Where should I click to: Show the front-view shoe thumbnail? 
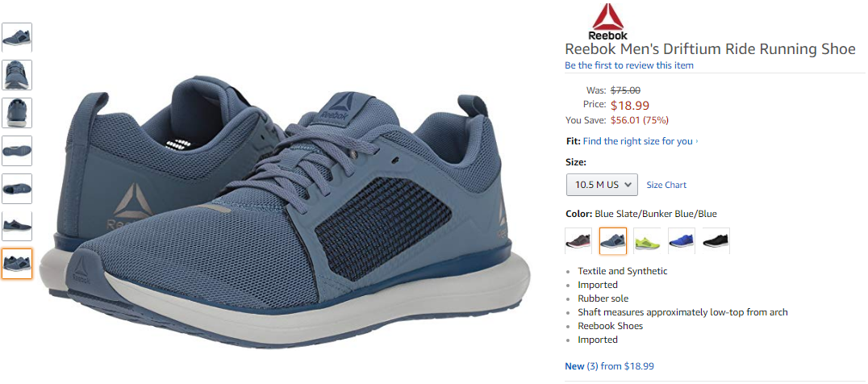[x=17, y=75]
